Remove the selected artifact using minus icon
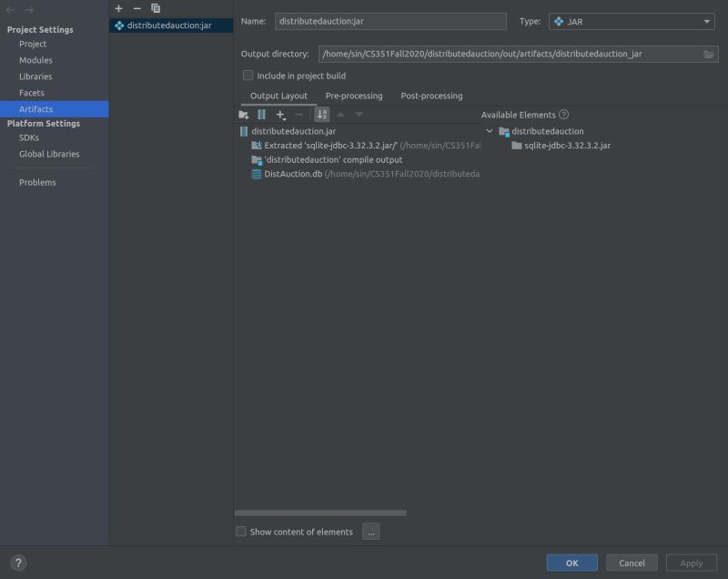 coord(136,7)
